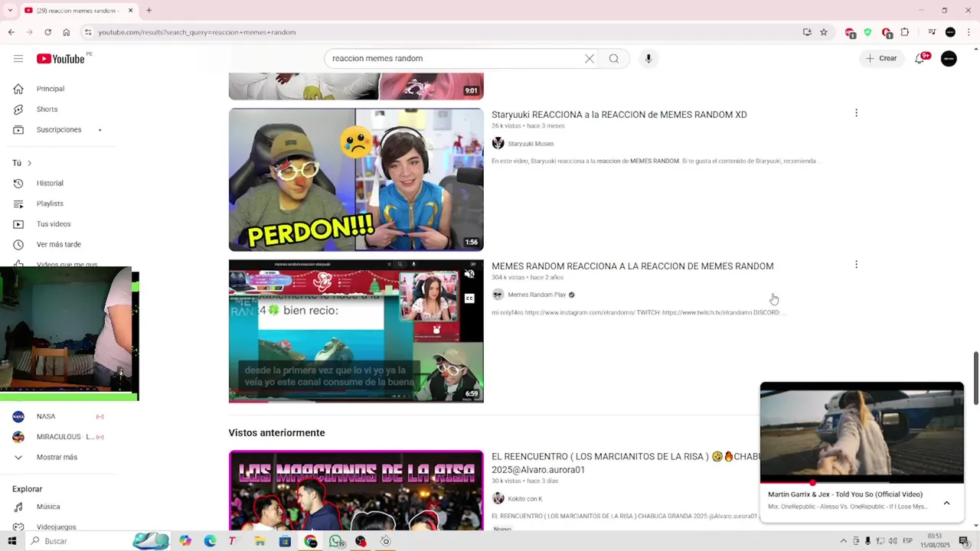
Task: Click the previewing Memes Random video thumbnail
Action: click(x=356, y=331)
